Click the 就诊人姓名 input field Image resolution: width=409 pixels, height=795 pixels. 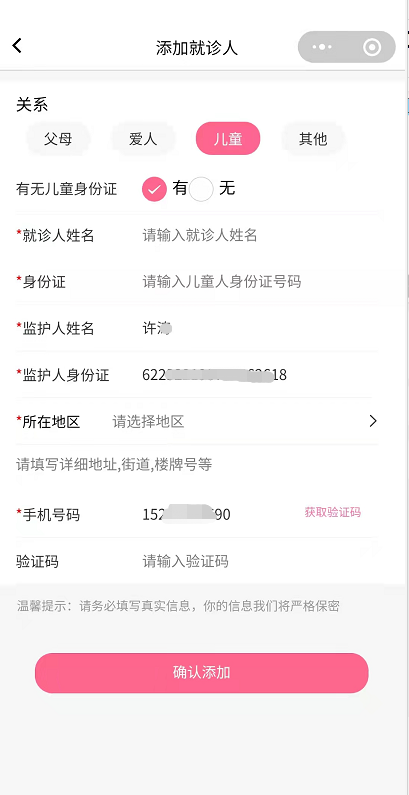(x=258, y=235)
